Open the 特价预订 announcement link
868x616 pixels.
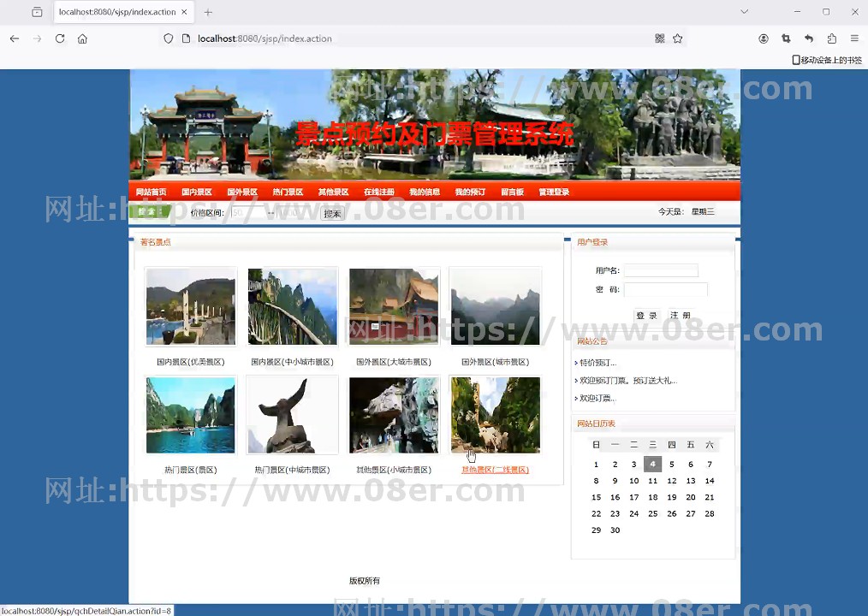[x=597, y=363]
